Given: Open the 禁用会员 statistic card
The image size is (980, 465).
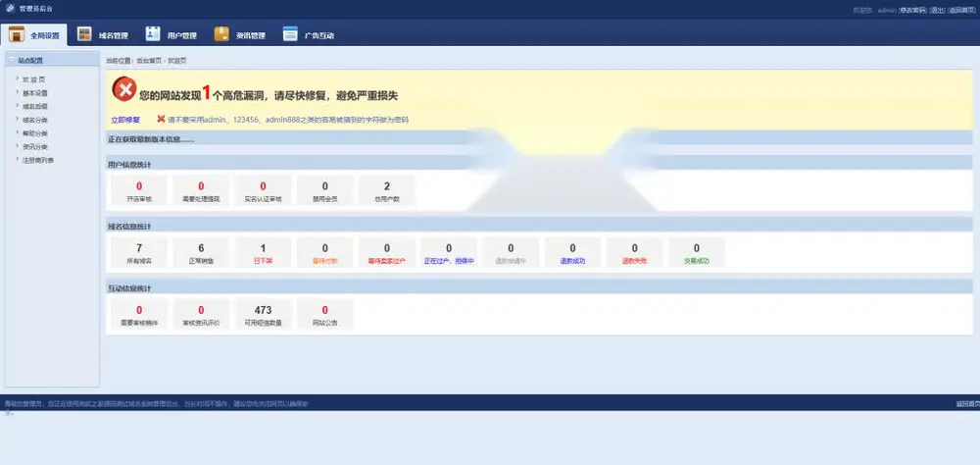Looking at the screenshot, I should (325, 190).
